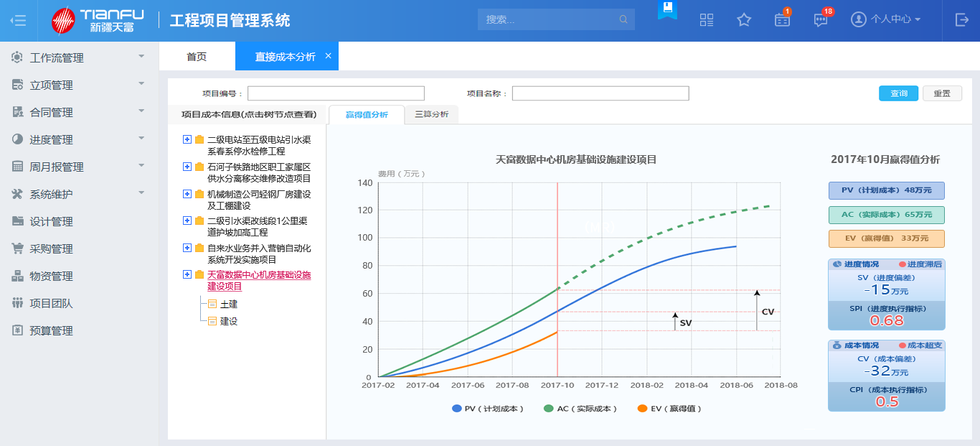Toggle EV (赢得值) legend series

coord(669,409)
